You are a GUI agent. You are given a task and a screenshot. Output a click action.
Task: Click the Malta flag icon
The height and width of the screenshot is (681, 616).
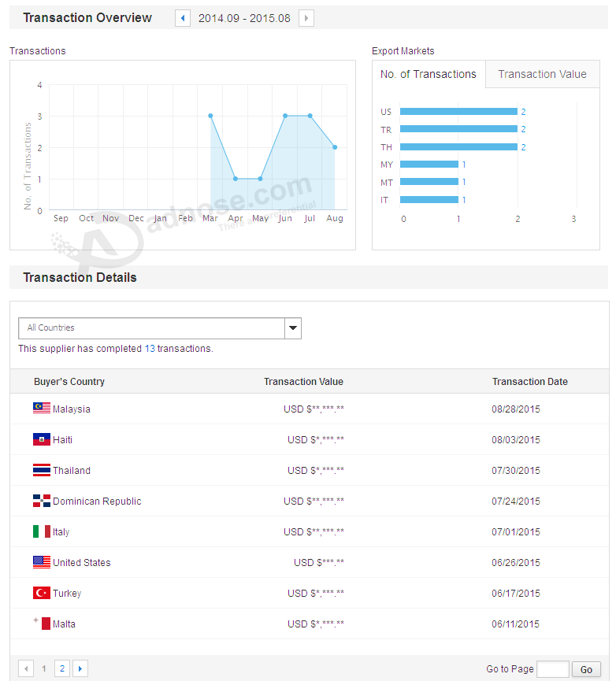point(42,624)
